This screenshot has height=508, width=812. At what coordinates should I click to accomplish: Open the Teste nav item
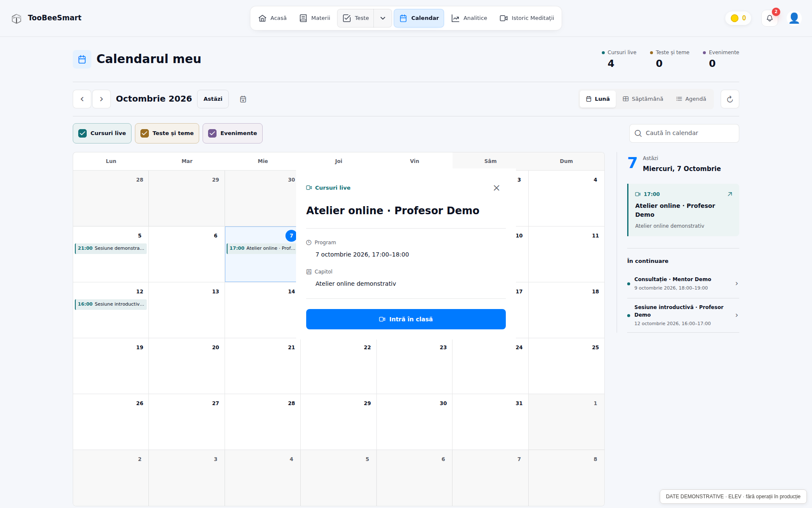356,18
